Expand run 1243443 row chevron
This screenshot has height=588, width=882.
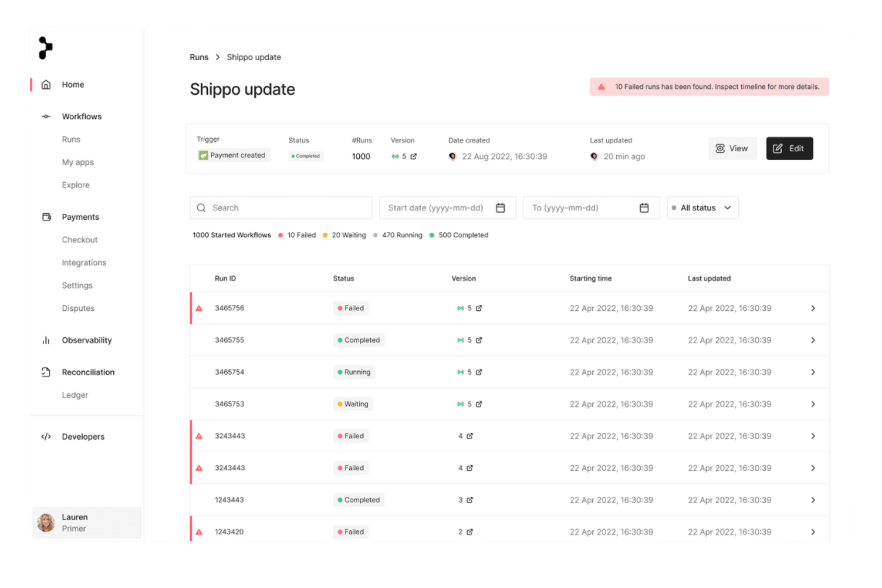tap(813, 500)
